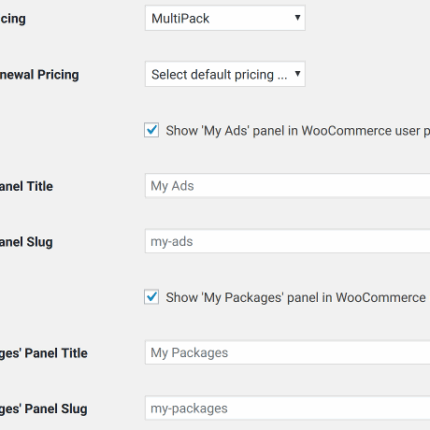Click the 'my-packages' placeholder text in the slug input

click(189, 409)
